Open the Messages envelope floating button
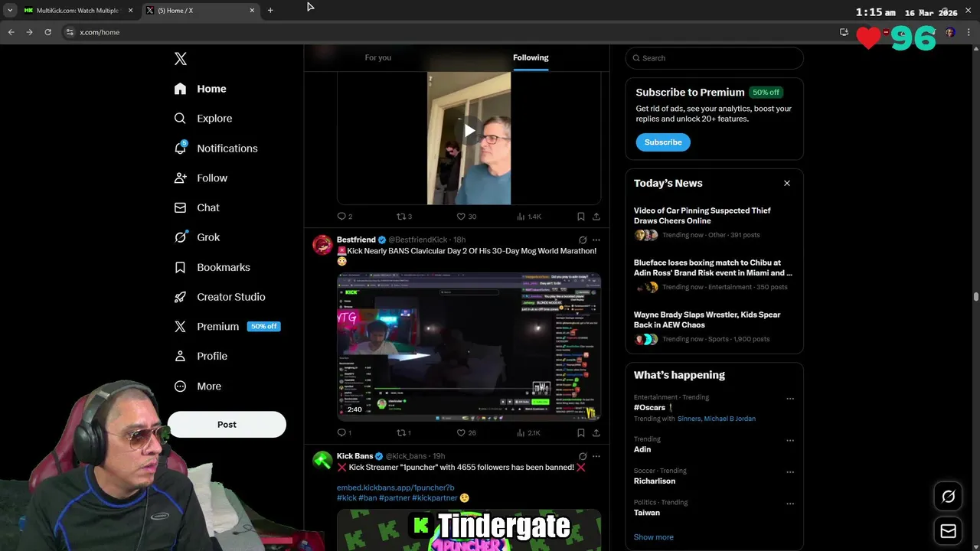The height and width of the screenshot is (551, 980). click(x=948, y=531)
